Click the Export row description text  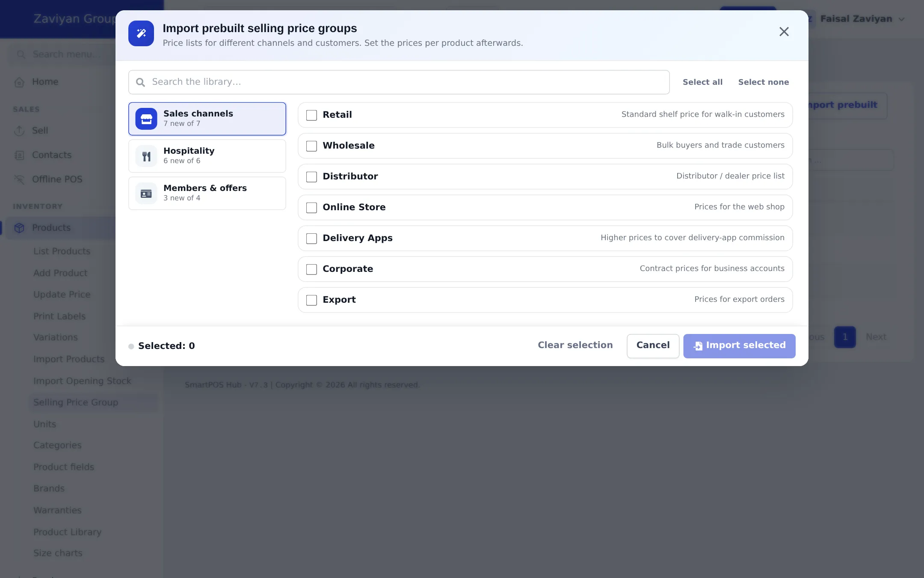tap(739, 299)
